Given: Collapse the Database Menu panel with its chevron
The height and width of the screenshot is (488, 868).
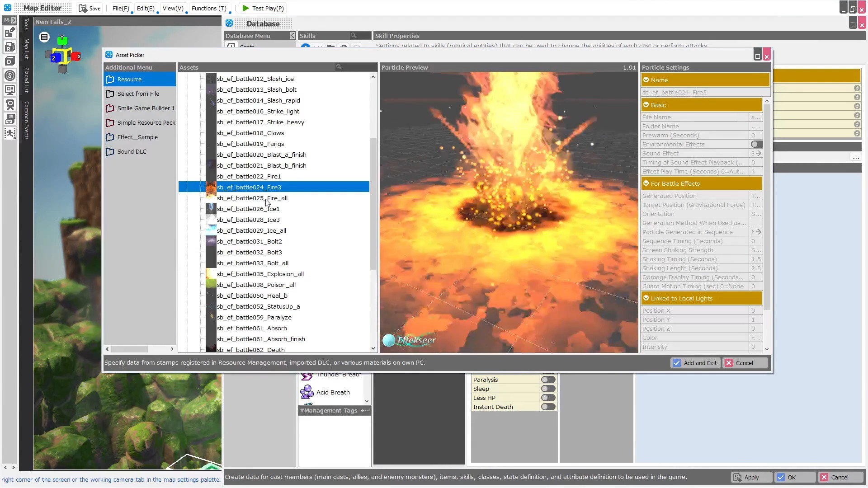Looking at the screenshot, I should click(x=292, y=35).
